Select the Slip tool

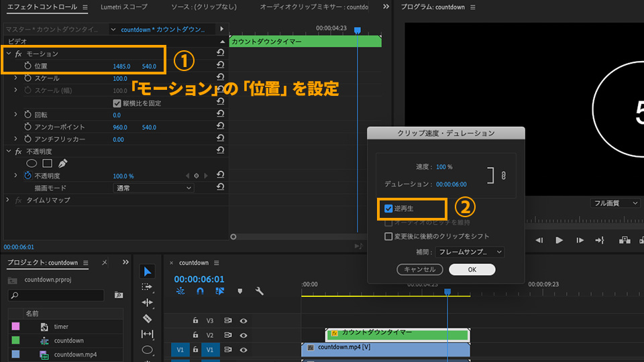147,334
